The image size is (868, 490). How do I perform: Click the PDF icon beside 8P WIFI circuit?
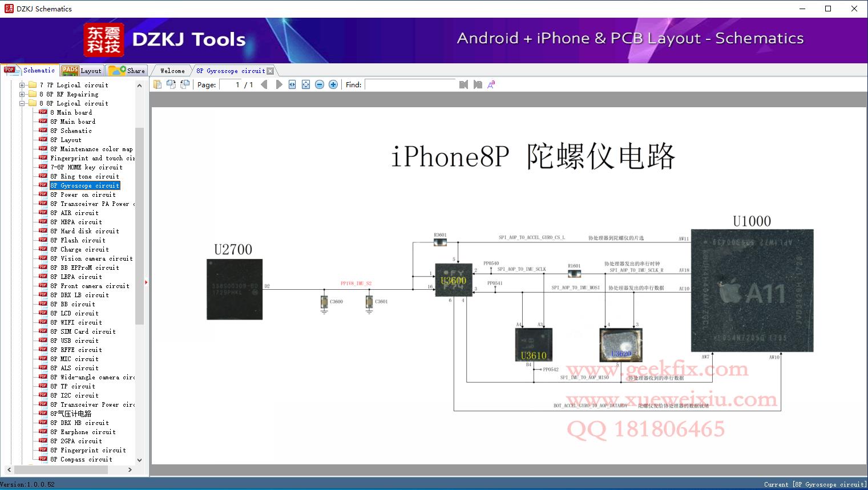point(43,322)
